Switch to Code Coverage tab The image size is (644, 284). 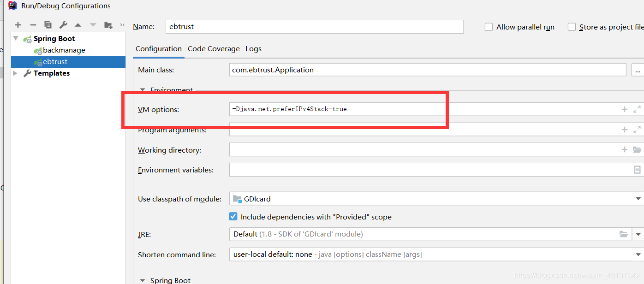pyautogui.click(x=214, y=48)
